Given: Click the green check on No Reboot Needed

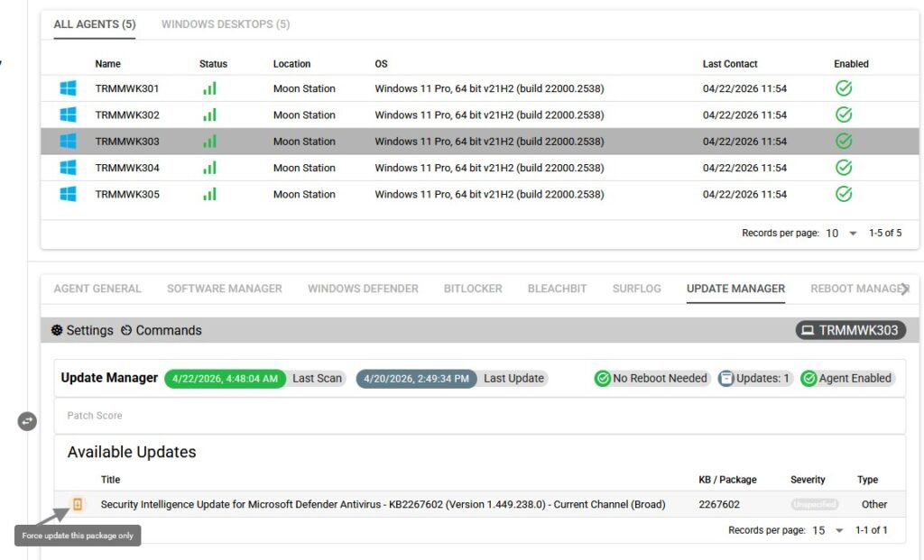Looking at the screenshot, I should tap(602, 379).
